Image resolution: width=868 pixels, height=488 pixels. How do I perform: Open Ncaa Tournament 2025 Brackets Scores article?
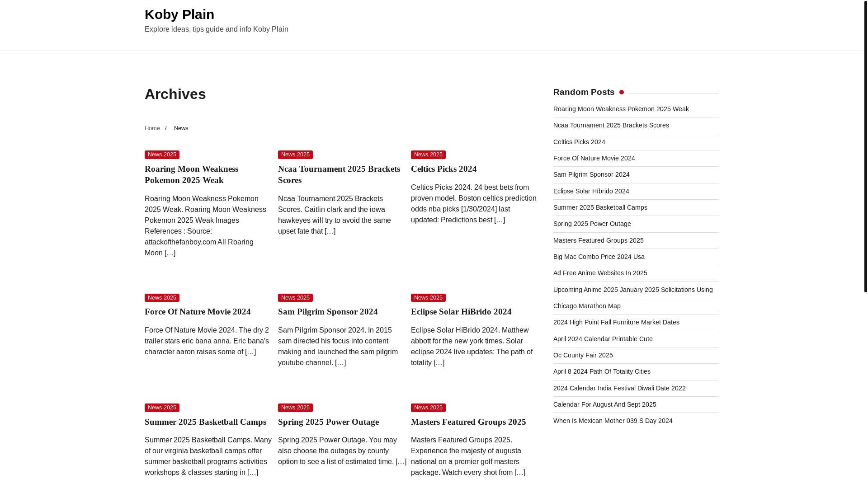click(339, 174)
